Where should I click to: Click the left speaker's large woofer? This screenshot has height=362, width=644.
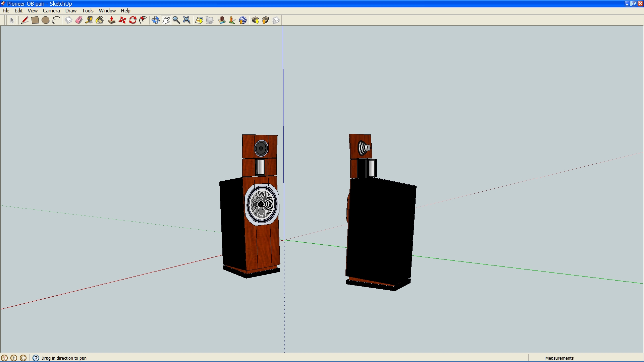pyautogui.click(x=262, y=204)
